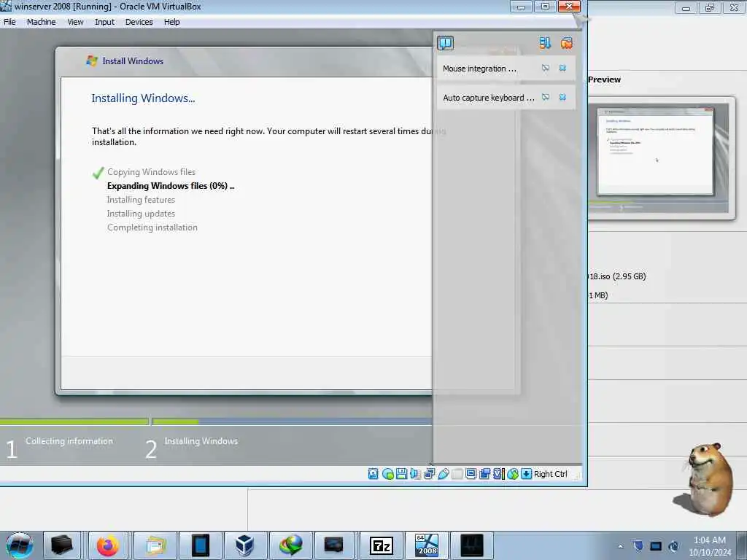
Task: Open the folder with envelope taskbar icon
Action: 155,545
